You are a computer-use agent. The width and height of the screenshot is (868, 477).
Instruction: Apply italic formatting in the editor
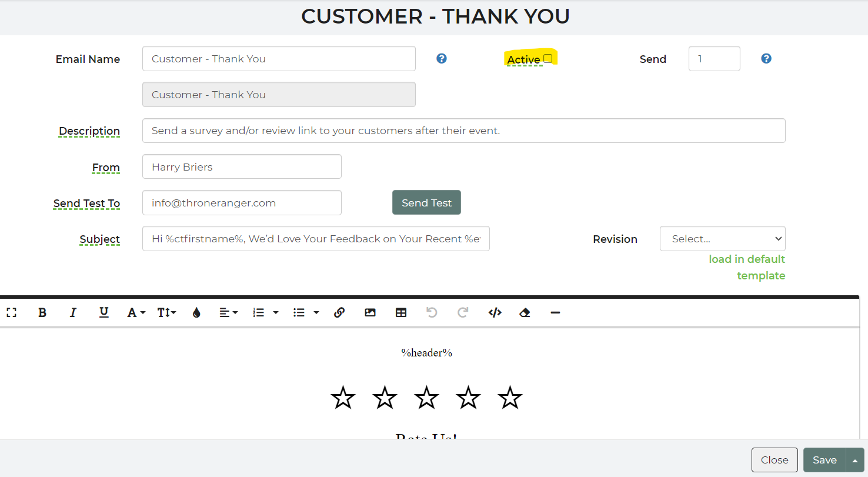(73, 313)
